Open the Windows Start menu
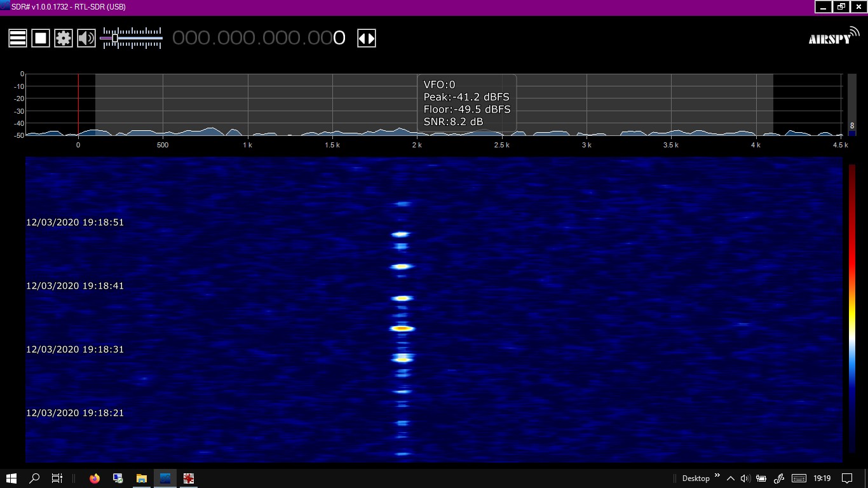Viewport: 868px width, 488px height. 11,478
